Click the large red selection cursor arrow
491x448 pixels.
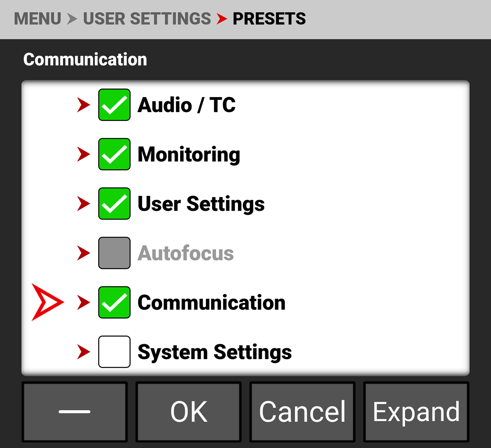46,302
